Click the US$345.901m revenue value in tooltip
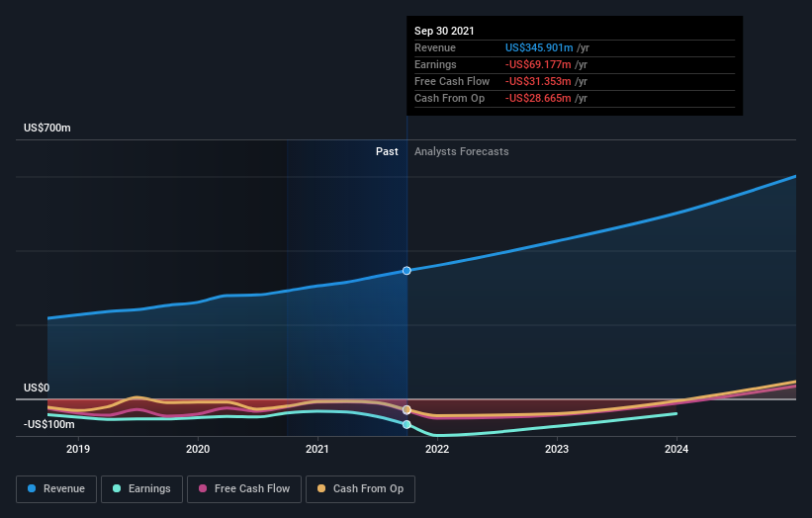Viewport: 812px width, 518px height. click(539, 47)
